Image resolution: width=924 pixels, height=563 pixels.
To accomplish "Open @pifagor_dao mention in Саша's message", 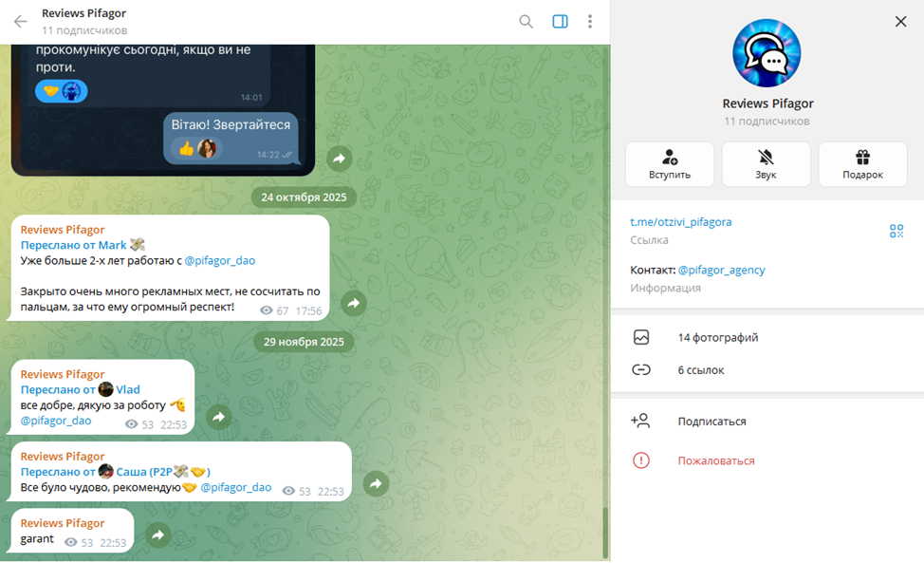I will pos(235,488).
